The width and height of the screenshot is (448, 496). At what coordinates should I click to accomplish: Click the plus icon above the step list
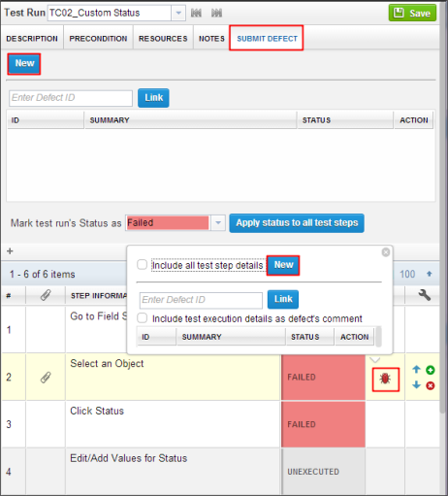pyautogui.click(x=10, y=251)
